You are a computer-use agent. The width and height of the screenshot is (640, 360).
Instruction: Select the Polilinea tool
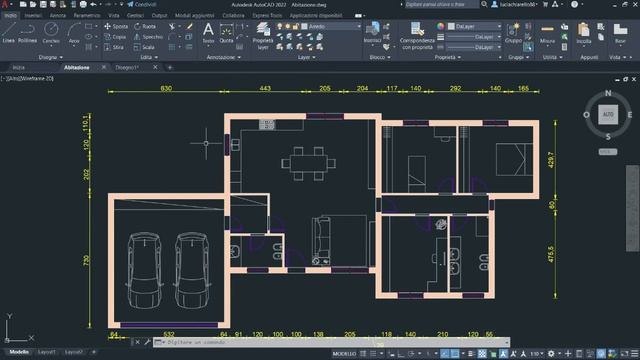[x=27, y=33]
